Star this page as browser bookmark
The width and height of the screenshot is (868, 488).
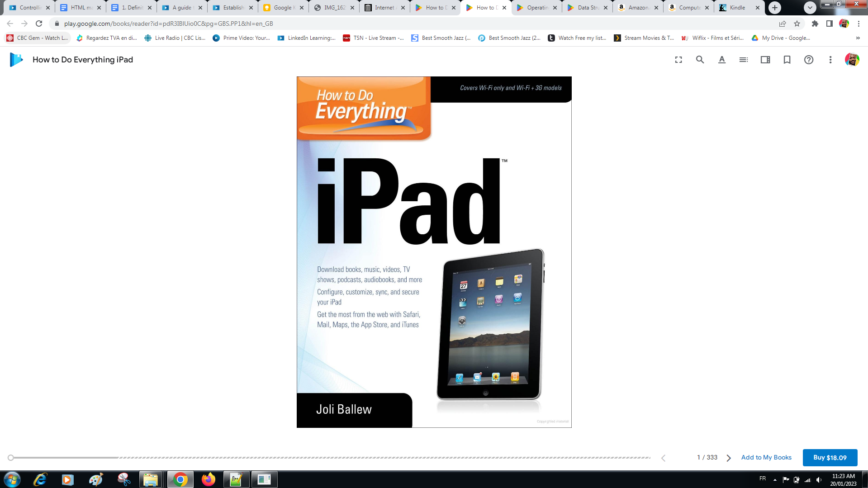point(797,24)
